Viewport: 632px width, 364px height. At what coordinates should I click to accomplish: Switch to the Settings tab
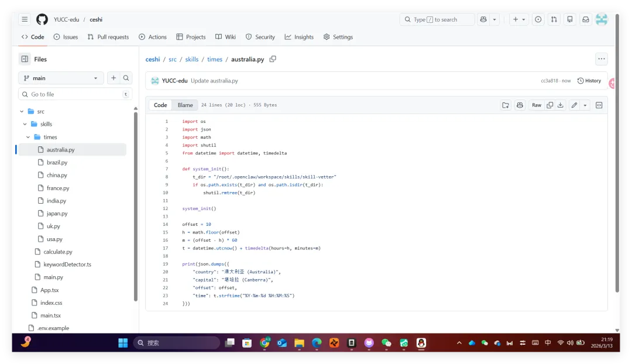point(338,37)
